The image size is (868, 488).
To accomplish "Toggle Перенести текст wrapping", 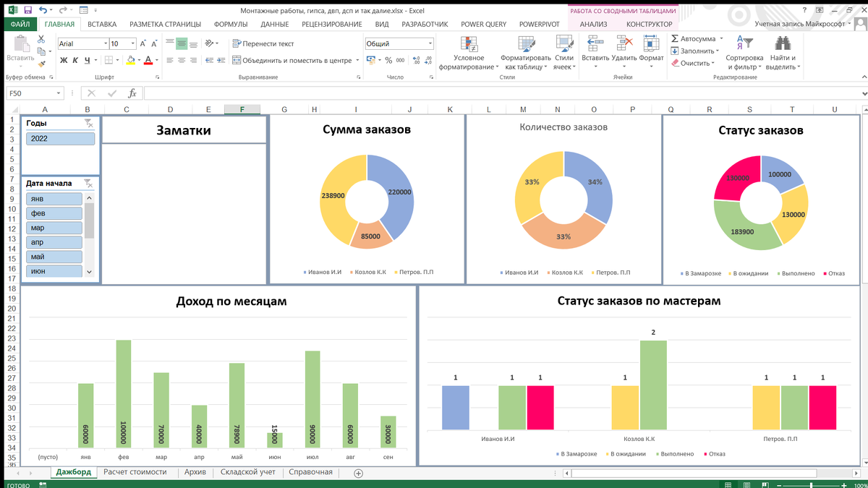I will [263, 44].
